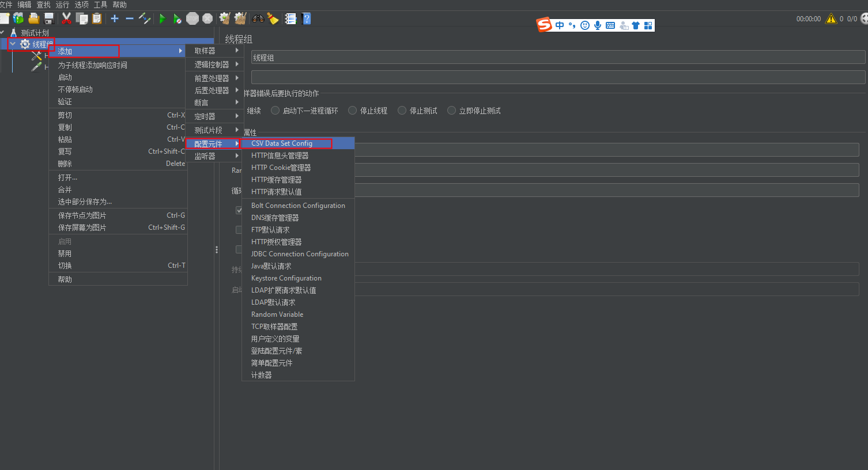Click the Toggle enable/disable toolbar icon
868x470 pixels.
pos(145,18)
